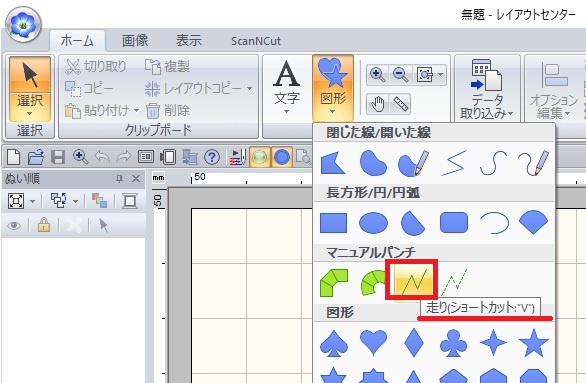Click 貼り付け paste button
This screenshot has height=383, width=586.
[x=97, y=110]
